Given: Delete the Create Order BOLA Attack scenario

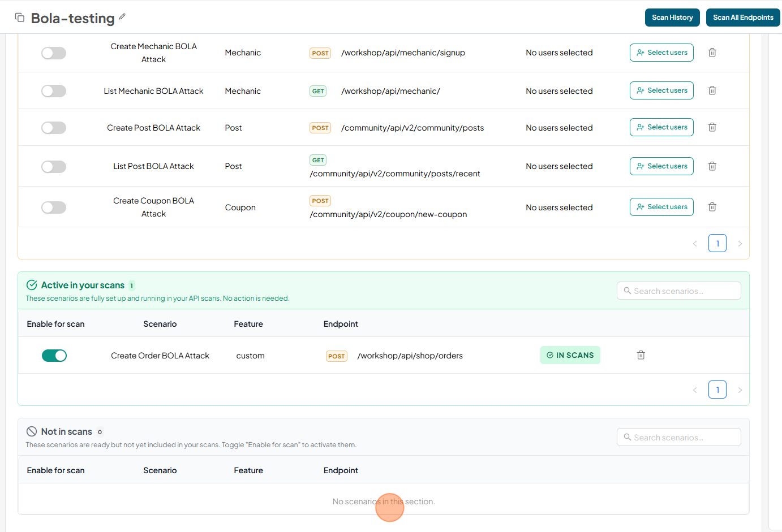Looking at the screenshot, I should 641,355.
